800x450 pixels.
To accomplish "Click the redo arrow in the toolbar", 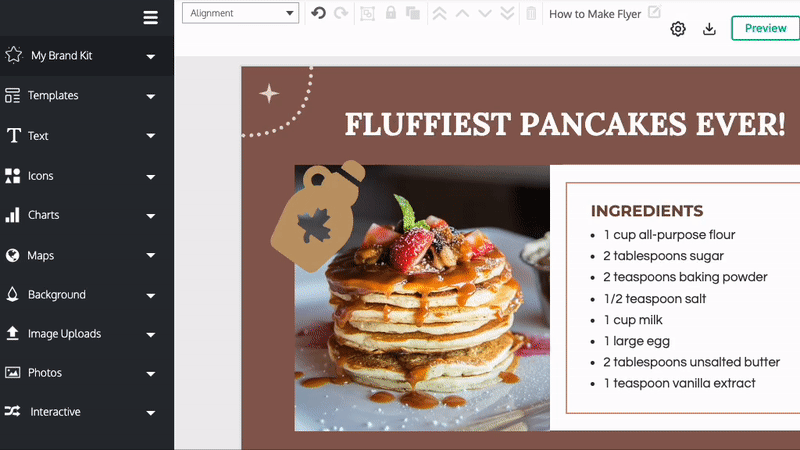I will tap(341, 13).
